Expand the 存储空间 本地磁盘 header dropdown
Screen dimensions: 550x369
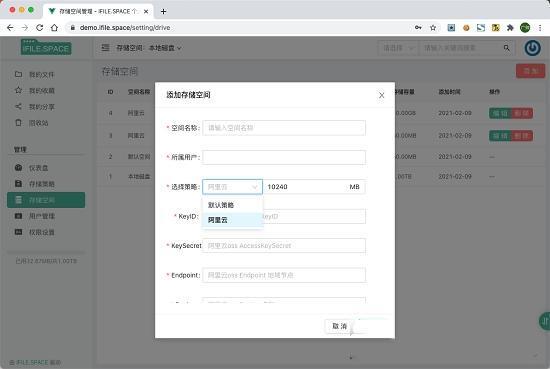[165, 48]
